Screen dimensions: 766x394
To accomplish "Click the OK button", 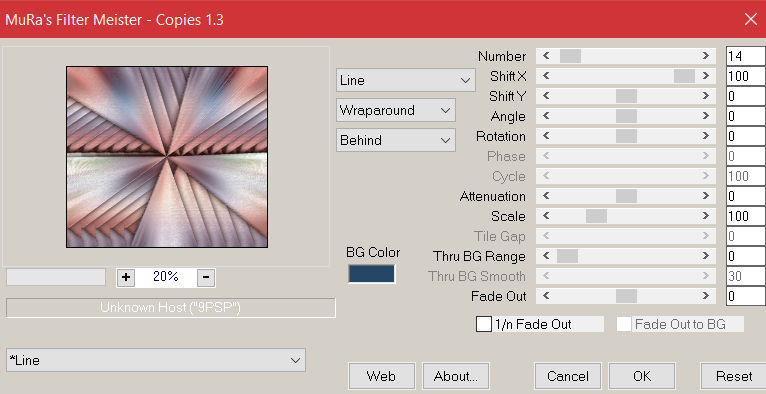I will (x=642, y=376).
